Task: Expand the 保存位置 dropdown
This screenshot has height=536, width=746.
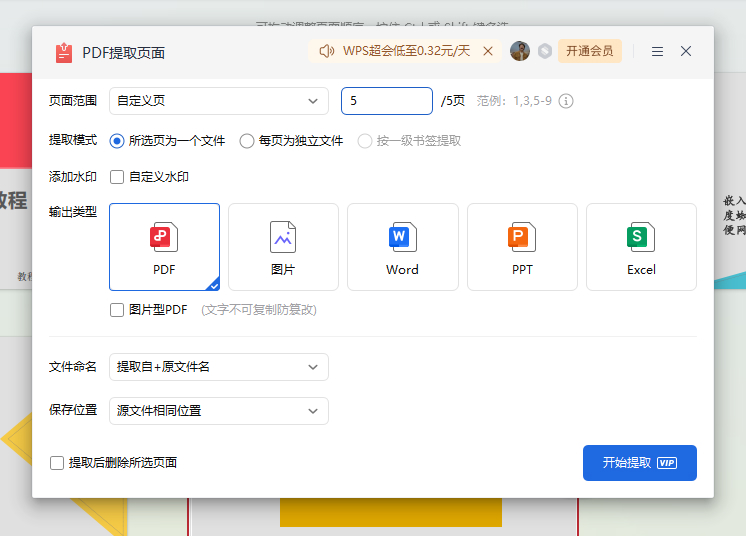Action: pyautogui.click(x=219, y=411)
